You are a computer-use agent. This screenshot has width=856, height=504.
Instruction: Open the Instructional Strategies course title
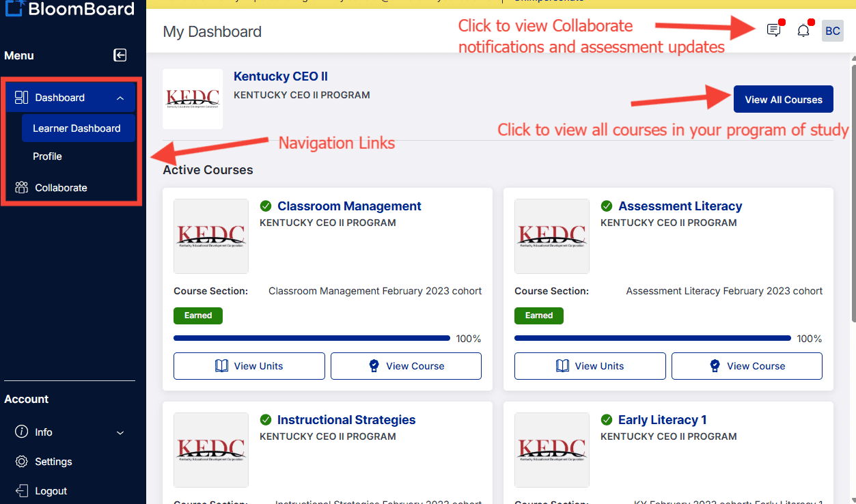(346, 420)
